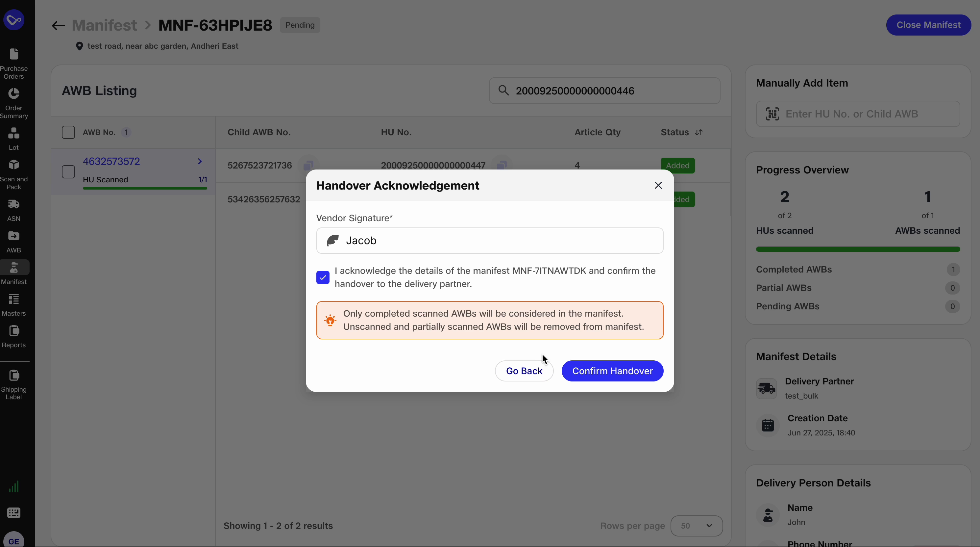Open the Rows per page dropdown
The image size is (980, 547).
(697, 526)
